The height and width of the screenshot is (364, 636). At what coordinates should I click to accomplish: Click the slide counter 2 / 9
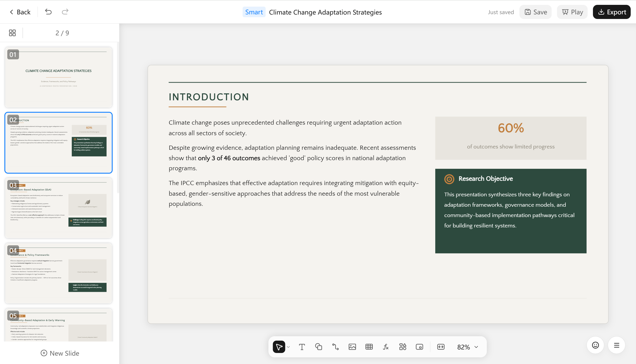(62, 33)
